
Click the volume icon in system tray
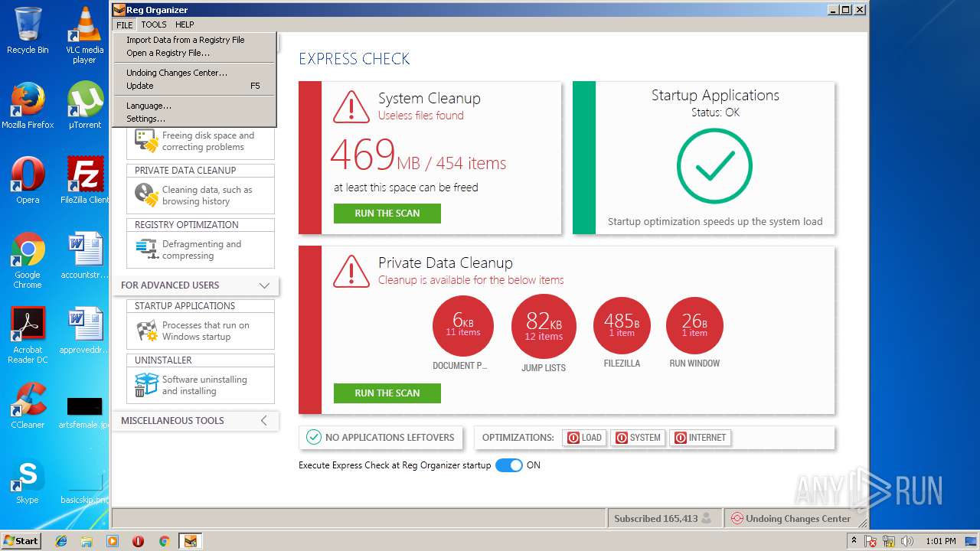click(907, 541)
